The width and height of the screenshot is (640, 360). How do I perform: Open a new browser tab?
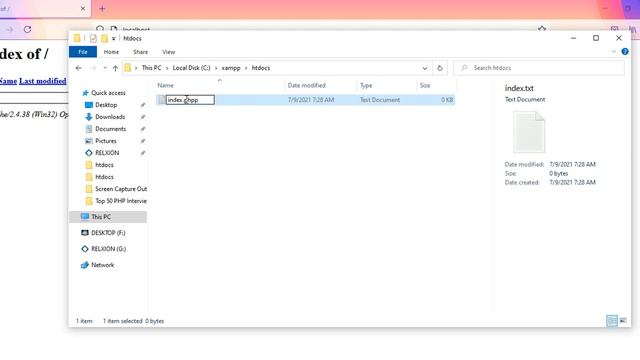click(102, 9)
